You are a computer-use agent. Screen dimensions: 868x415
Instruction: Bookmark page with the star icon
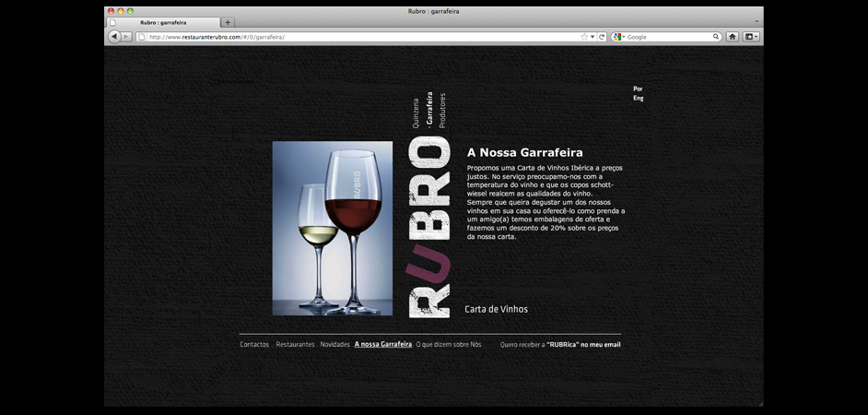584,37
